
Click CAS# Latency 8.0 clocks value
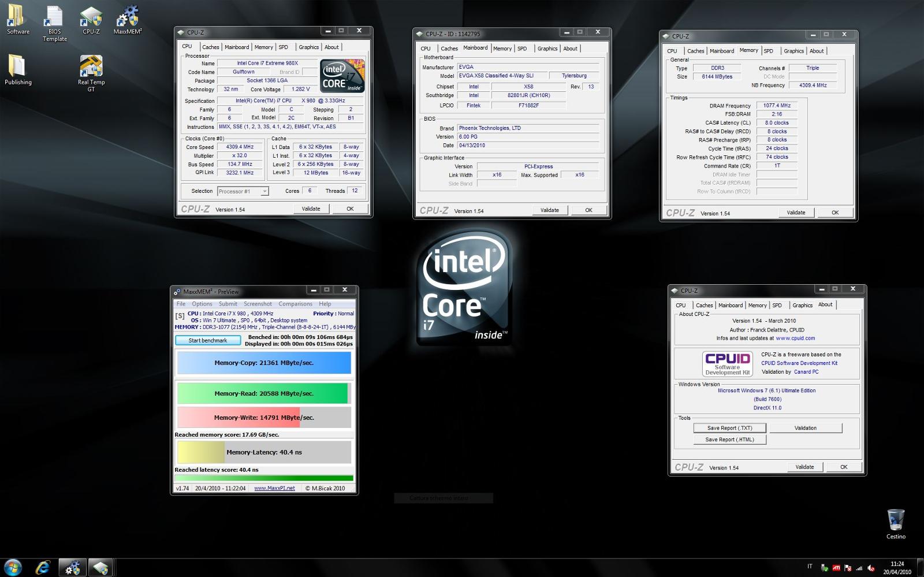point(777,123)
